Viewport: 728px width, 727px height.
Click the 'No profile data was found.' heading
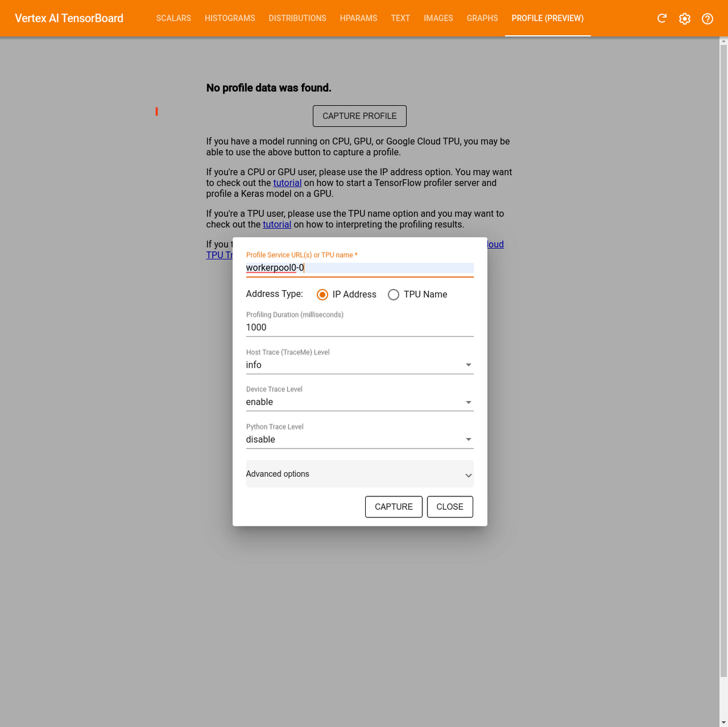pos(269,88)
